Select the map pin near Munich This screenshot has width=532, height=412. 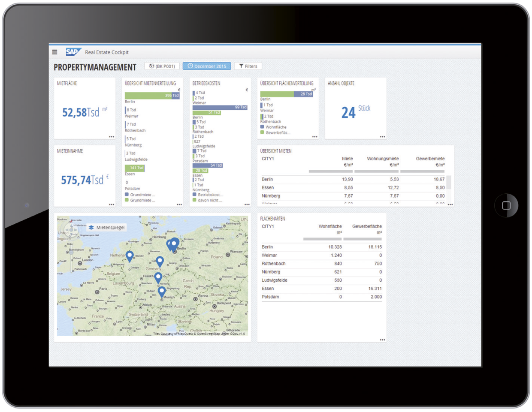pos(162,290)
